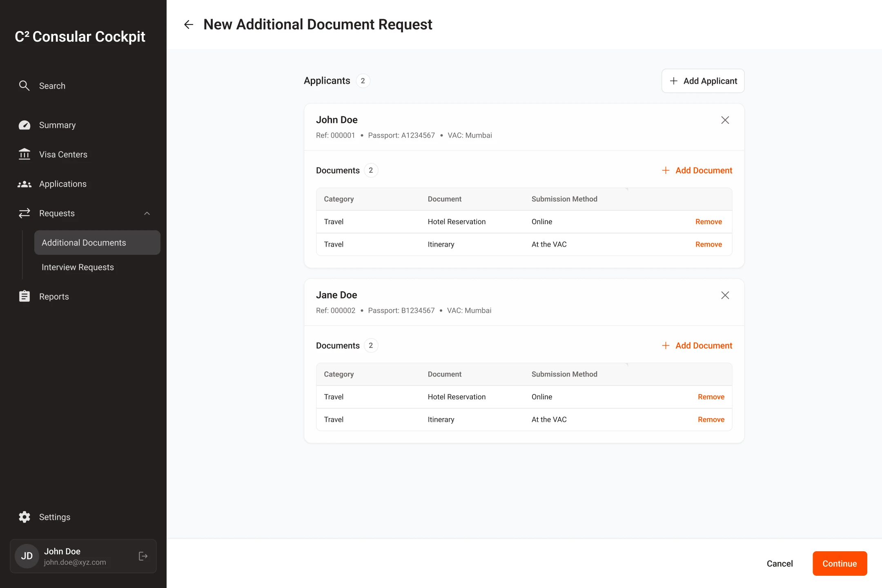The image size is (882, 588).
Task: Select Additional Documents submenu item
Action: click(x=97, y=243)
